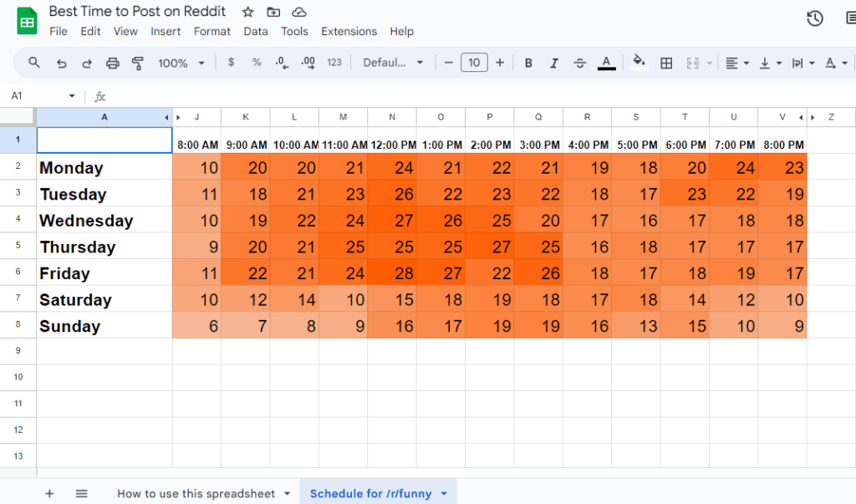Apply strikethrough formatting
The width and height of the screenshot is (856, 504).
pos(579,63)
